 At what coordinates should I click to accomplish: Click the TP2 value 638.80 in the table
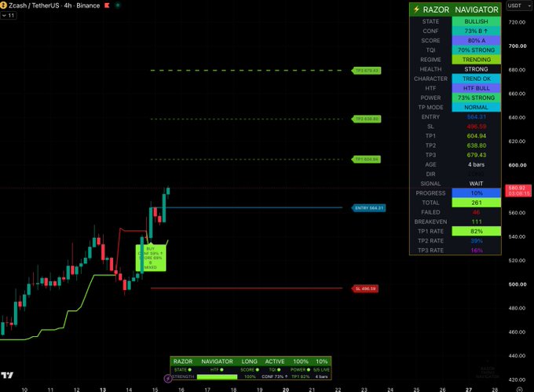tap(476, 145)
